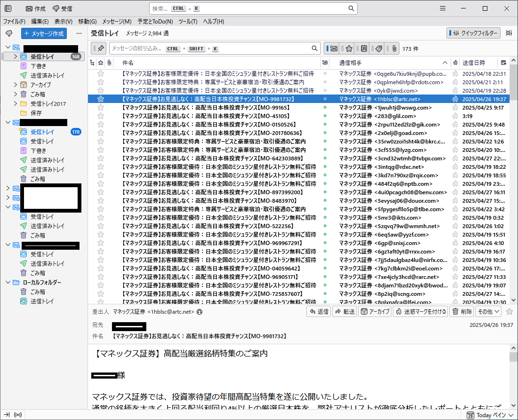Image resolution: width=518 pixels, height=420 pixels.
Task: Open the 表示(V) menu
Action: point(64,22)
